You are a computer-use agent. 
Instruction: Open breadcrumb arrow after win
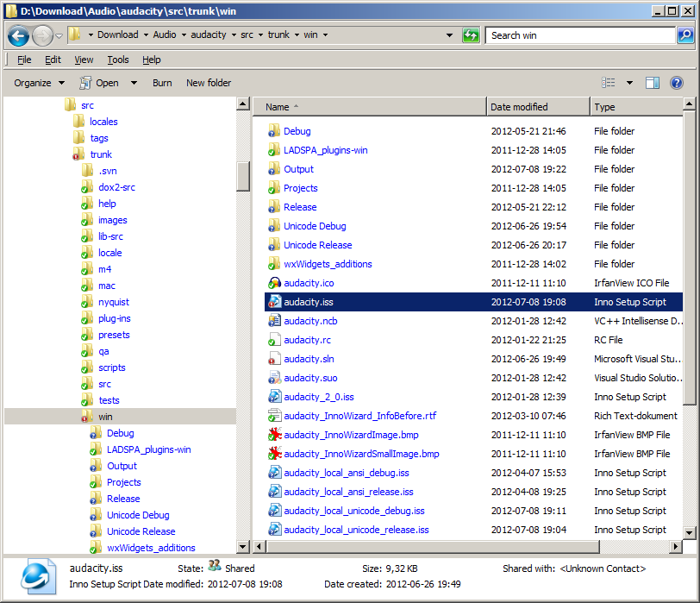[x=325, y=35]
